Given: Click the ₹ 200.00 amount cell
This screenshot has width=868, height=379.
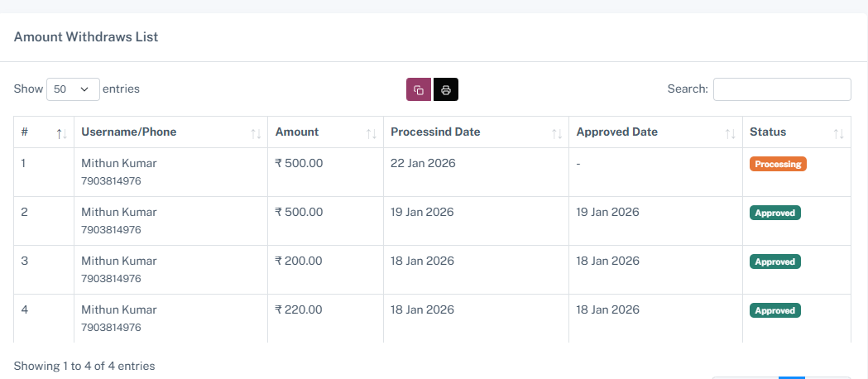Looking at the screenshot, I should (299, 261).
